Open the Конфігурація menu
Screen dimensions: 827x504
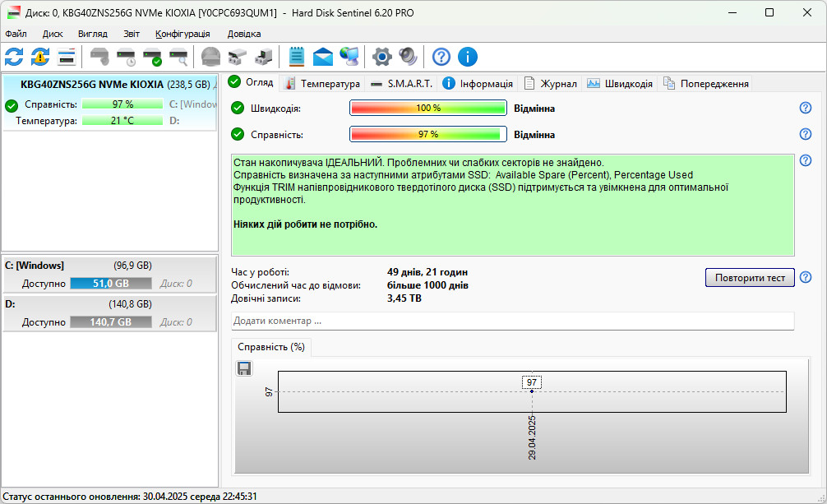pos(182,34)
